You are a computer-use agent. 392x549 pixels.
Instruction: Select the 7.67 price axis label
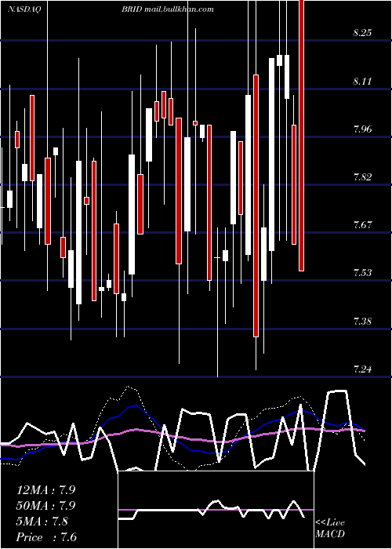[362, 224]
